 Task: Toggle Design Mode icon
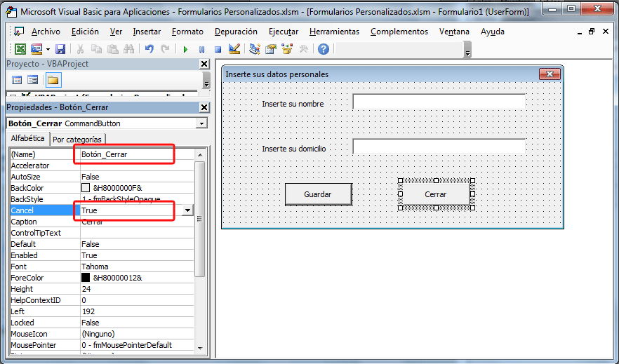(x=234, y=49)
